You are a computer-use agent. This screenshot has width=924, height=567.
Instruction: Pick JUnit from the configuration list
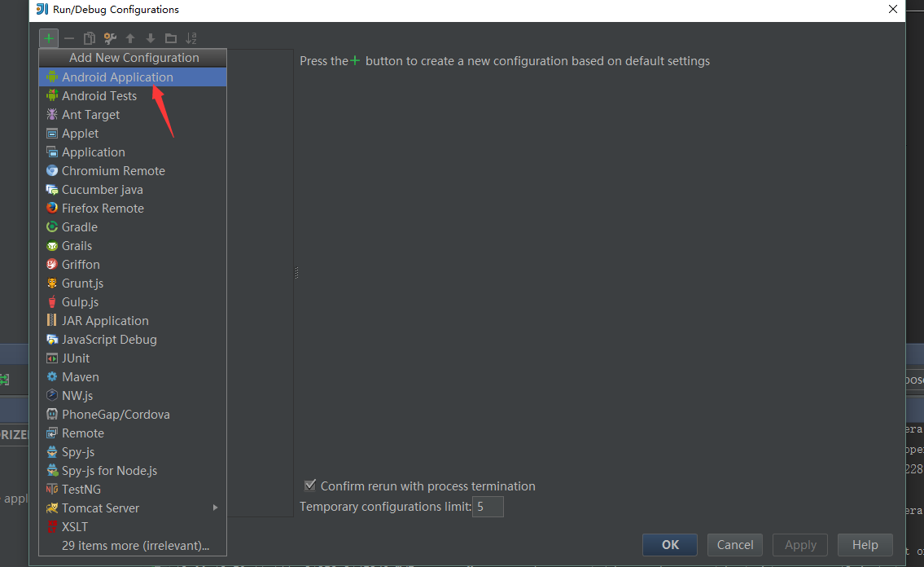tap(133, 358)
